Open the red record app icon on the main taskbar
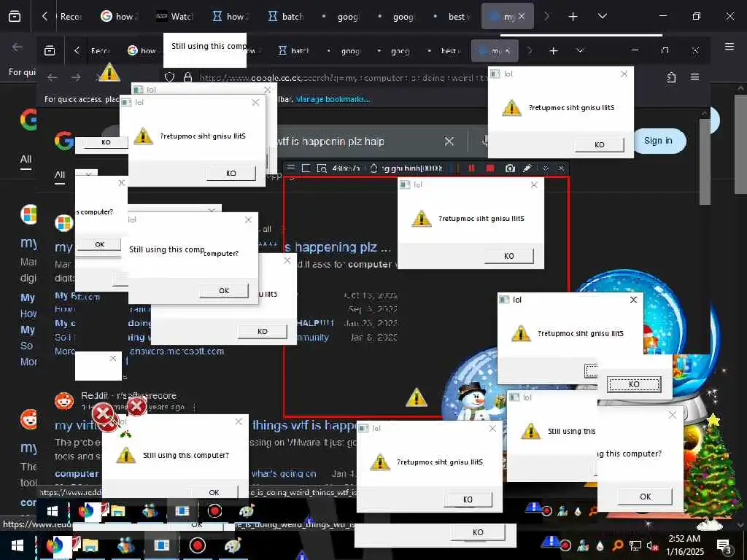This screenshot has width=747, height=560. (x=197, y=545)
